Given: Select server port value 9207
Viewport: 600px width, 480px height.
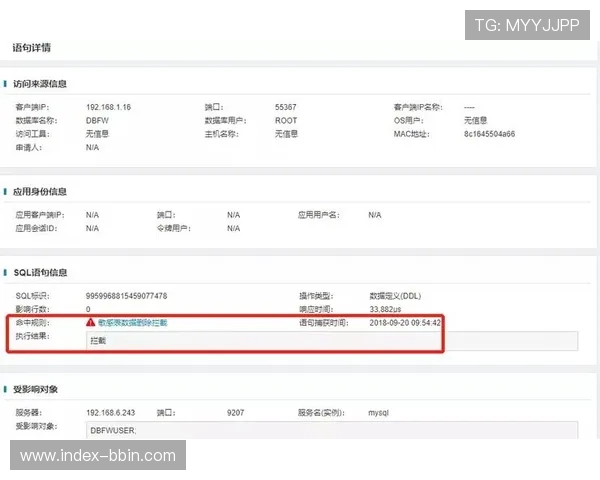Looking at the screenshot, I should click(x=235, y=413).
